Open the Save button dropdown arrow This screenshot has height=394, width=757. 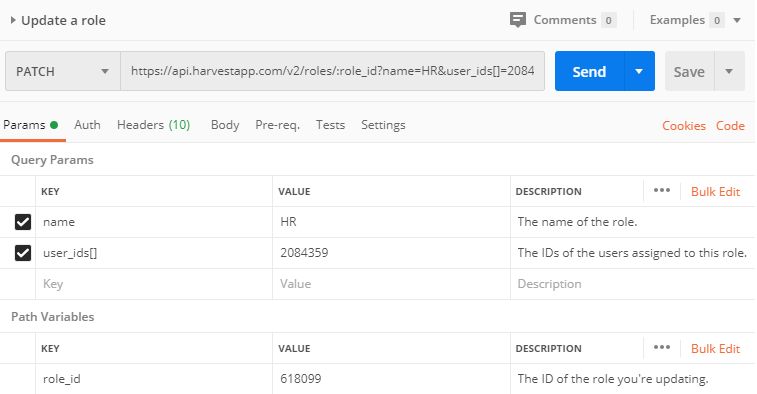point(729,71)
